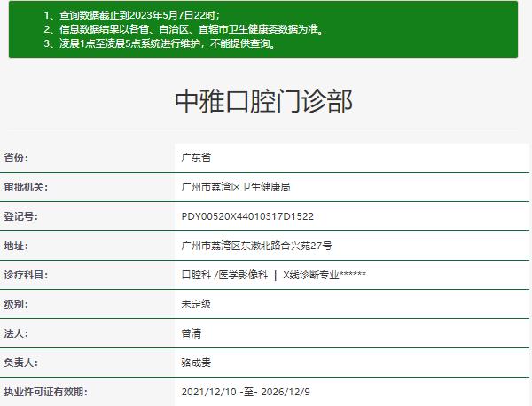Click the 执业许可证有效期 label
The image size is (532, 406).
pos(45,392)
